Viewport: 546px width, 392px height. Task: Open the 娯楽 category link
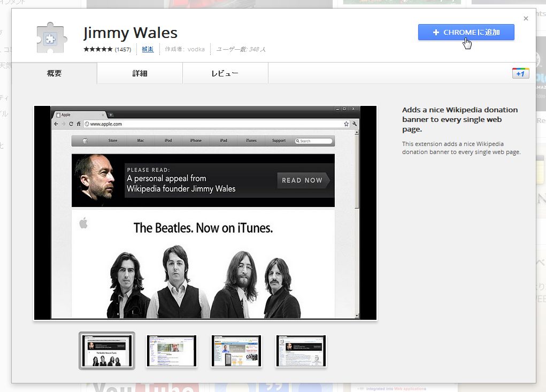148,49
